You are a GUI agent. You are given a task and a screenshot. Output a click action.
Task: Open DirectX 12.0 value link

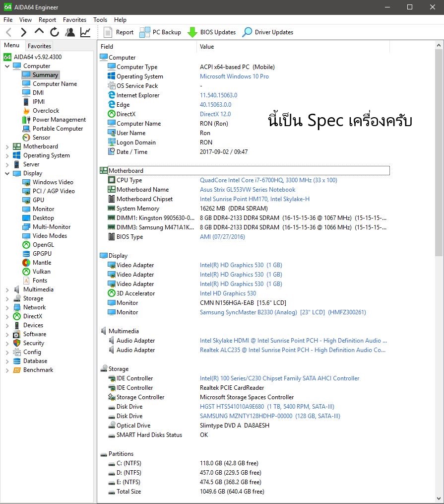click(x=215, y=114)
